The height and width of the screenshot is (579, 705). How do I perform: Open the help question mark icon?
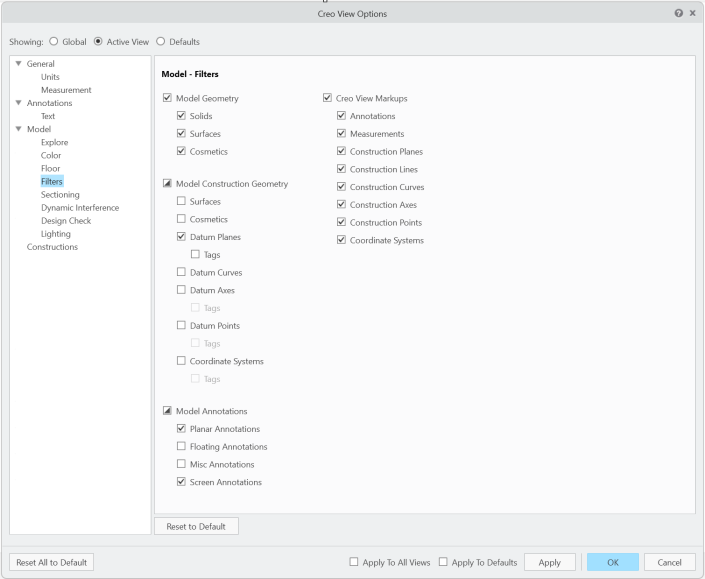(678, 13)
